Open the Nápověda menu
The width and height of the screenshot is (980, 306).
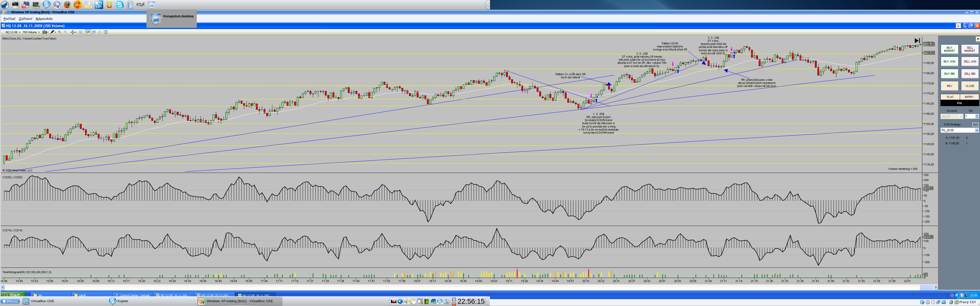coord(44,19)
